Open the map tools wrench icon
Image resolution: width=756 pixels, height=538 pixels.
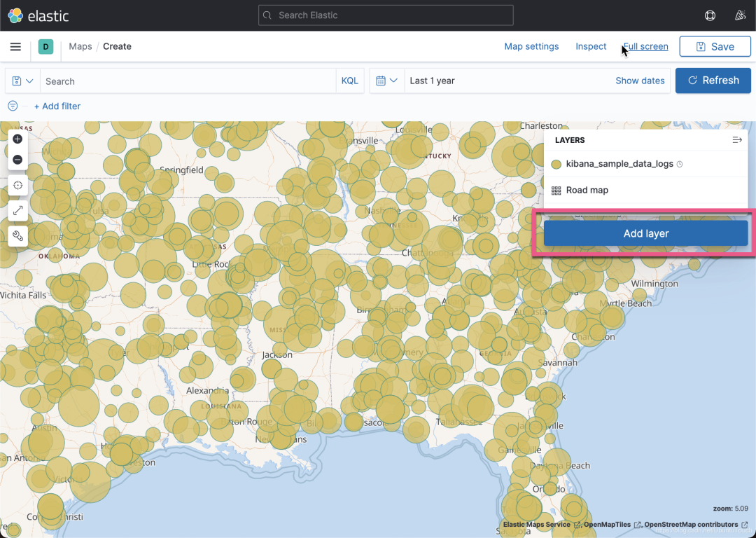tap(17, 236)
